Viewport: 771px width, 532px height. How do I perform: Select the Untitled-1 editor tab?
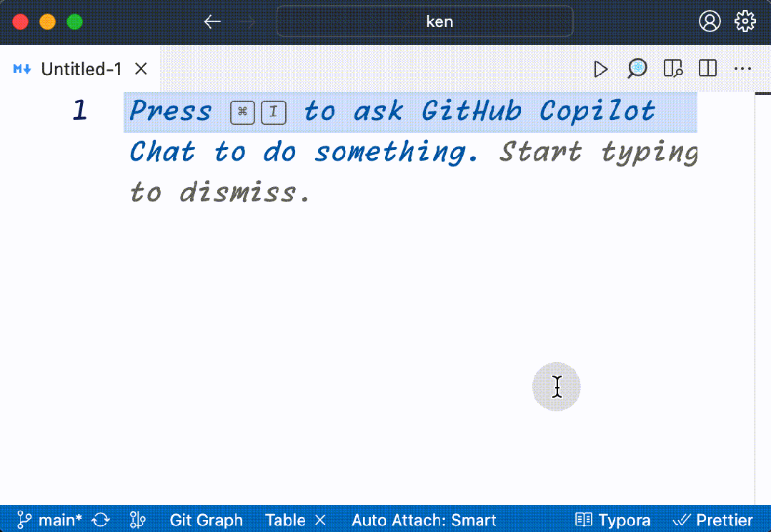80,69
